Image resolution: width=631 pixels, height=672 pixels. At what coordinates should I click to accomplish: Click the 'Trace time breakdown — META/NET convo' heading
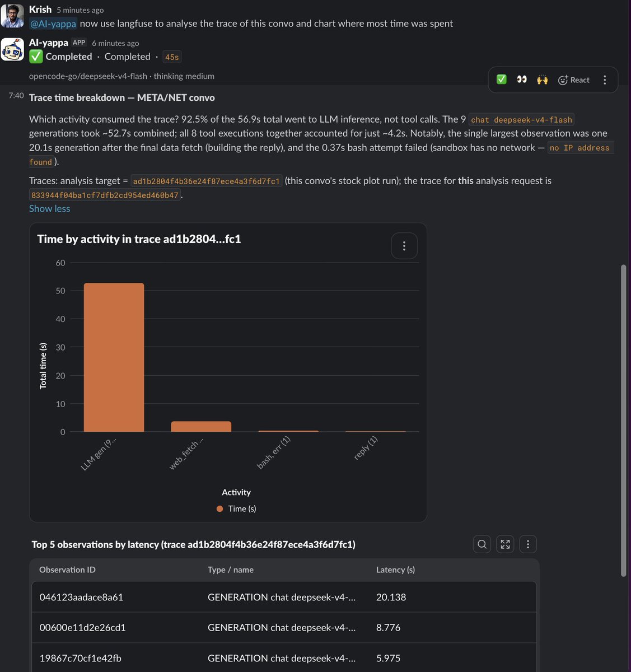(122, 97)
